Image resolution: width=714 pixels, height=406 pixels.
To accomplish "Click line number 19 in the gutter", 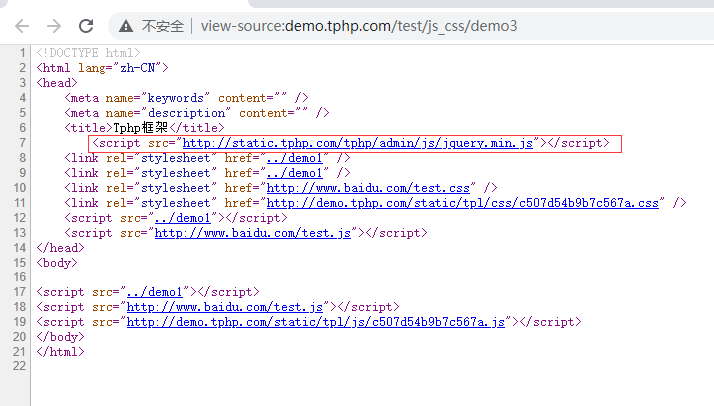I will (x=20, y=322).
